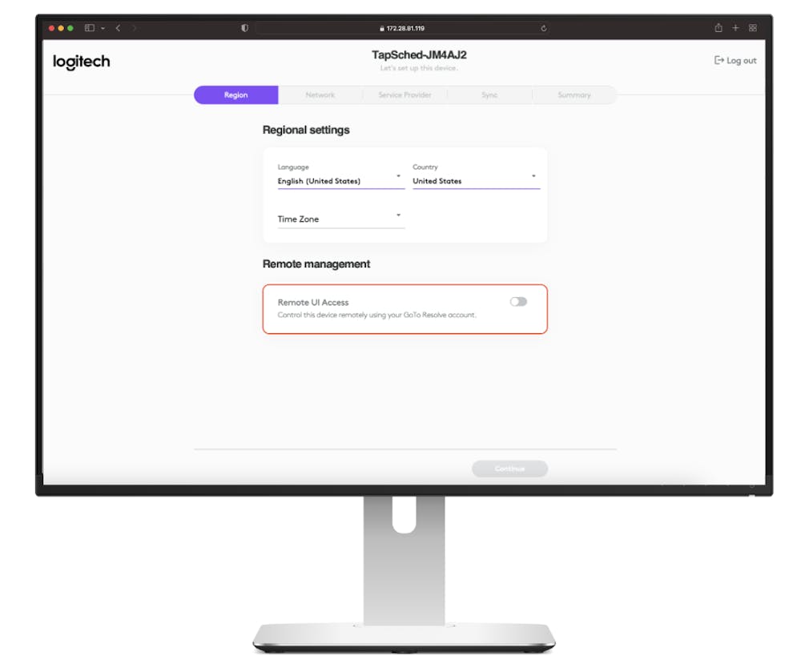Switch to the Network step
This screenshot has width=801, height=672.
320,95
